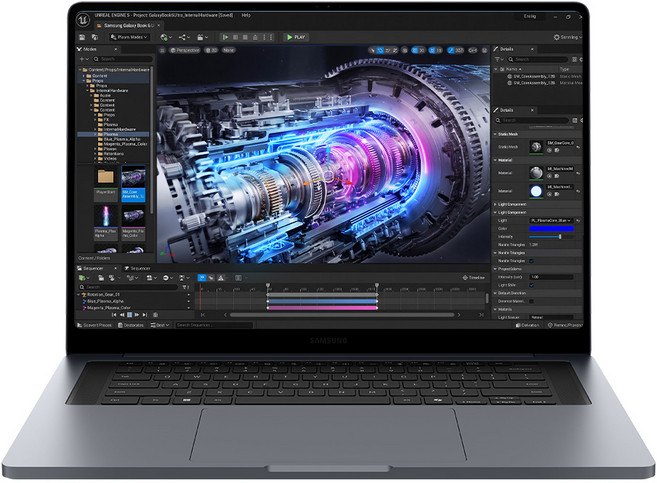
Task: Activate the blue translate gizmo tool
Action: point(380,50)
